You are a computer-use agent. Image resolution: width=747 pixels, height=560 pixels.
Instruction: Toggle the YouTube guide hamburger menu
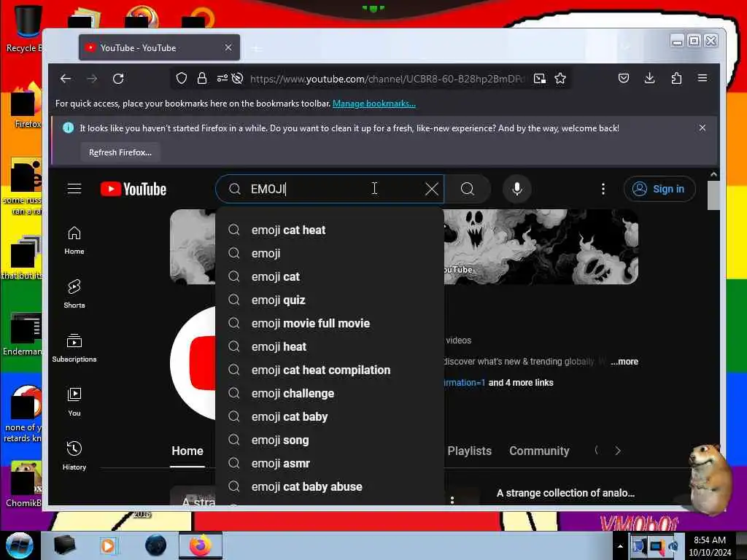click(74, 189)
